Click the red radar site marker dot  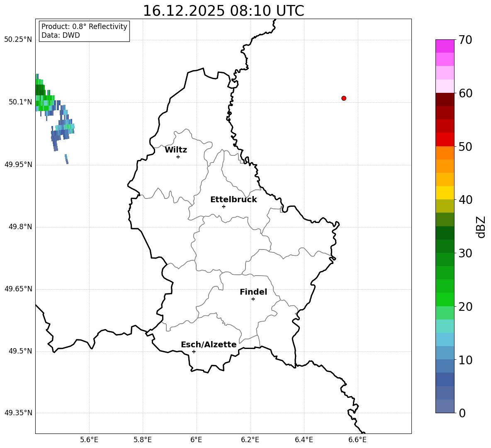[344, 98]
